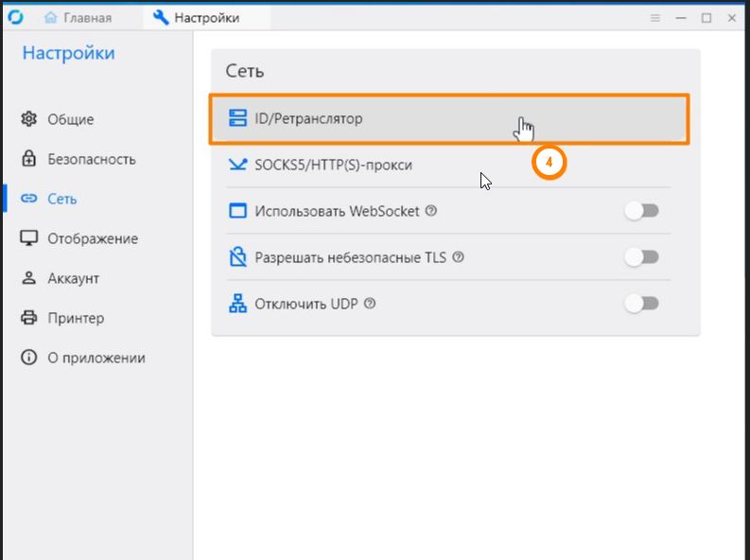Image resolution: width=750 pixels, height=560 pixels.
Task: Open Общие settings section
Action: coord(98,119)
